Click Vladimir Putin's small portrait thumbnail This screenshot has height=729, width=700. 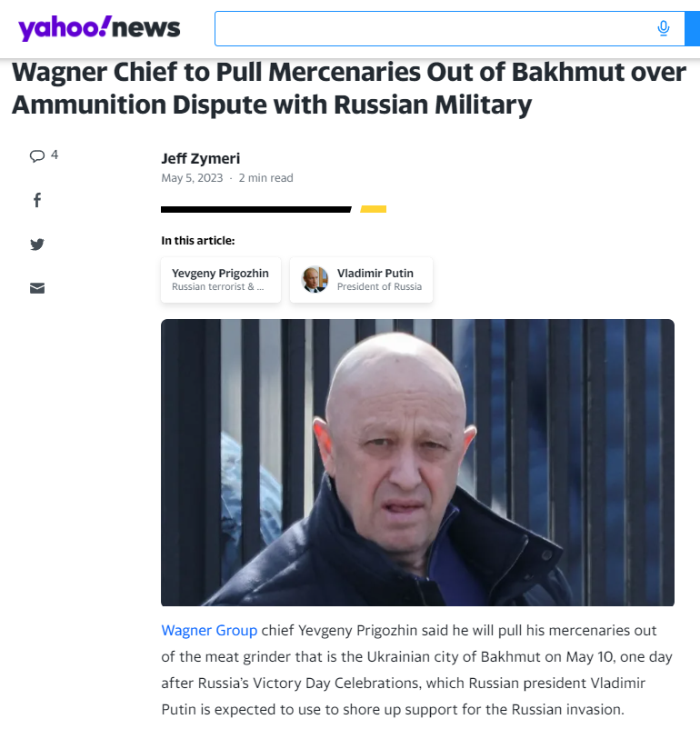pos(315,279)
